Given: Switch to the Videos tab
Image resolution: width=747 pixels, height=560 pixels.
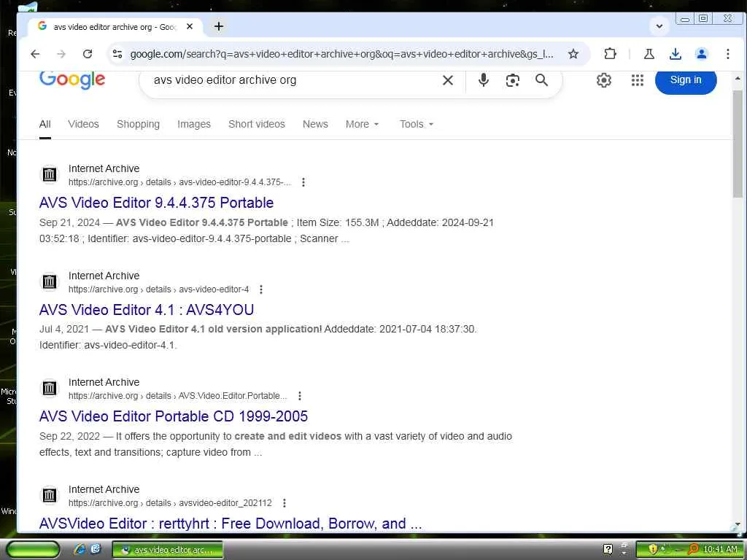Looking at the screenshot, I should pos(83,124).
